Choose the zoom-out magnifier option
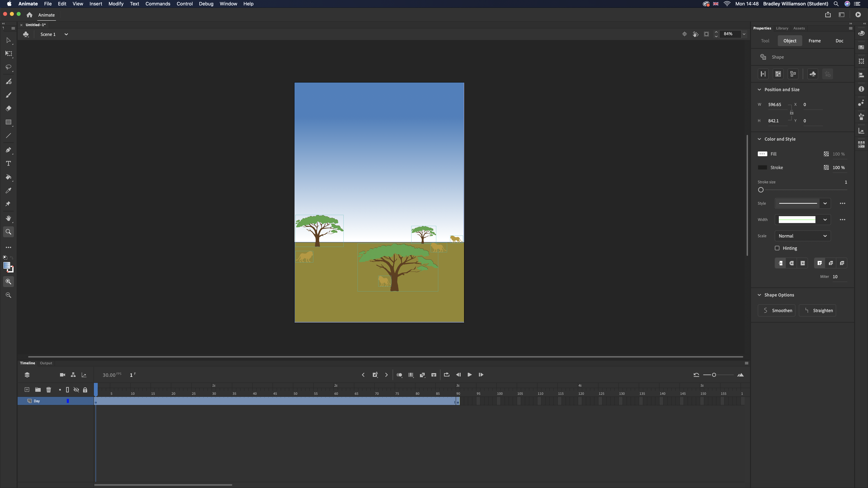 tap(8, 295)
